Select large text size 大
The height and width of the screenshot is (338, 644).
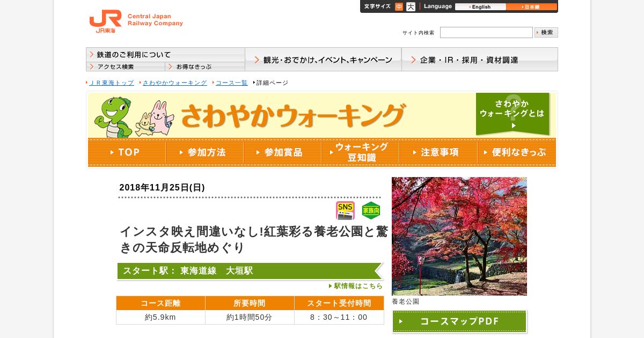[x=411, y=6]
